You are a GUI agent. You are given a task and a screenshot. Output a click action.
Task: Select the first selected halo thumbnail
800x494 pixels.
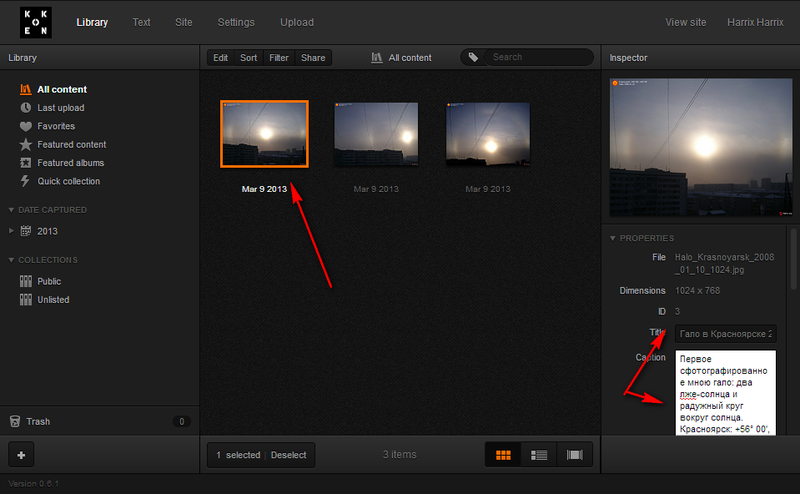[x=264, y=134]
